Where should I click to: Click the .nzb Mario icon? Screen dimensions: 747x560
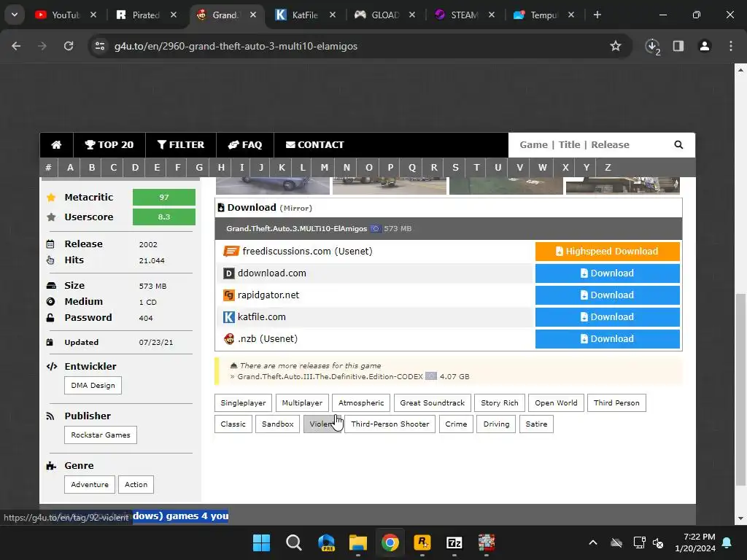click(229, 339)
